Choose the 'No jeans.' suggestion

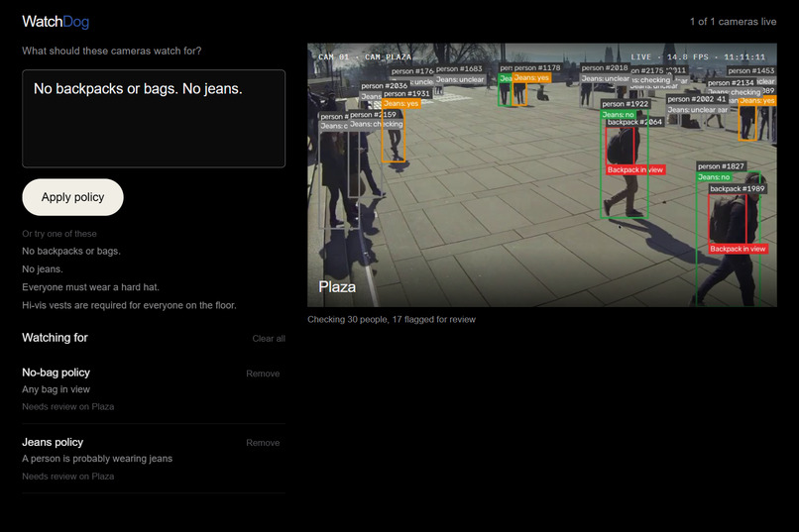[x=43, y=268]
